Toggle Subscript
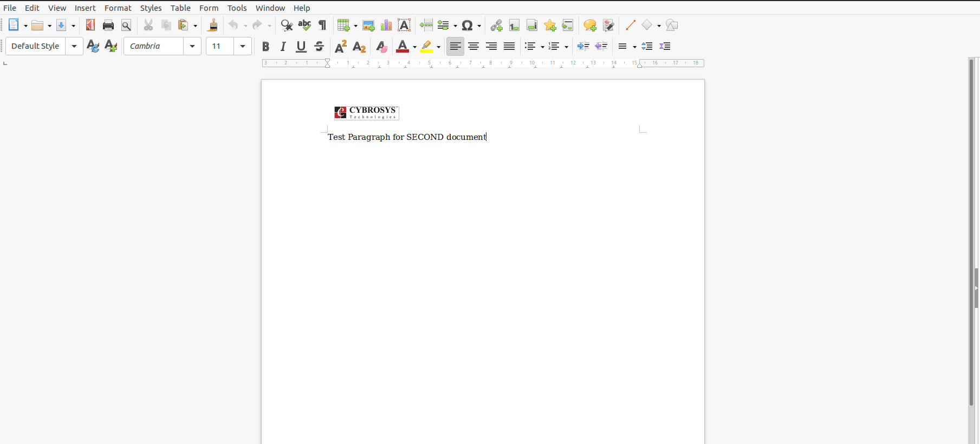980x444 pixels. 359,47
